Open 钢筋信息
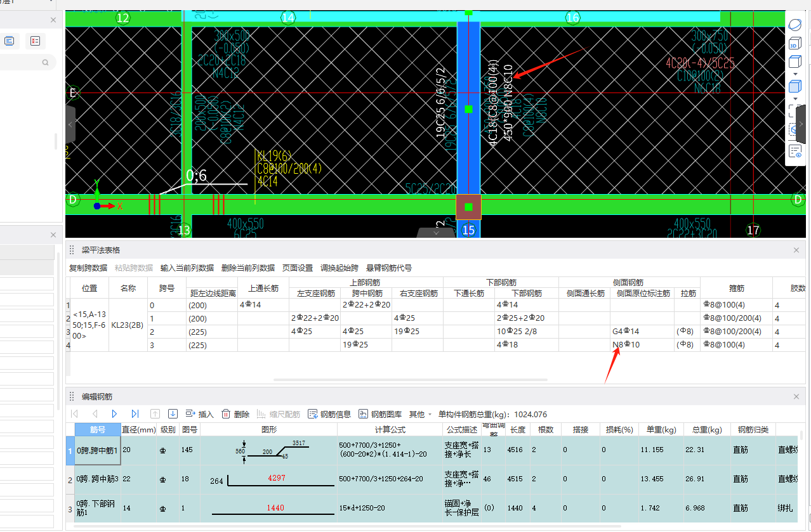This screenshot has height=532, width=811. [329, 414]
